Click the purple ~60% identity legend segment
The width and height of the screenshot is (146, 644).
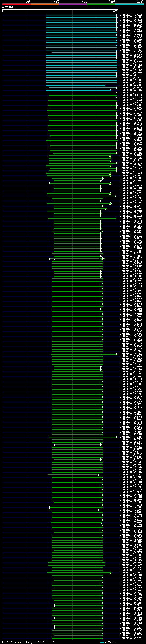pos(73,4)
